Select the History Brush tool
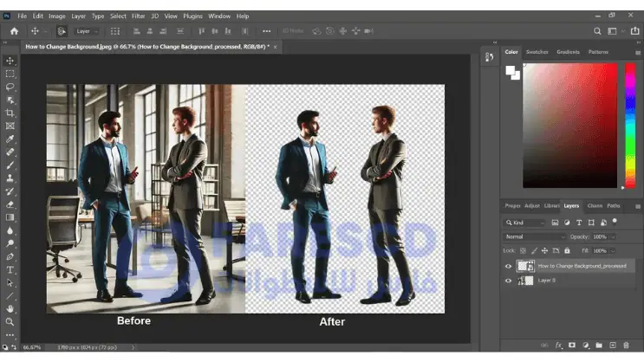This screenshot has width=644, height=362. [10, 191]
